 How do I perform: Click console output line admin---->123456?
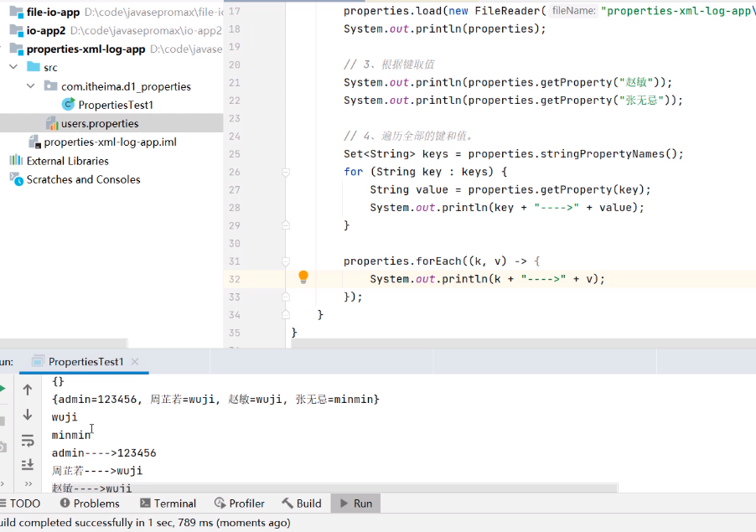(x=104, y=453)
